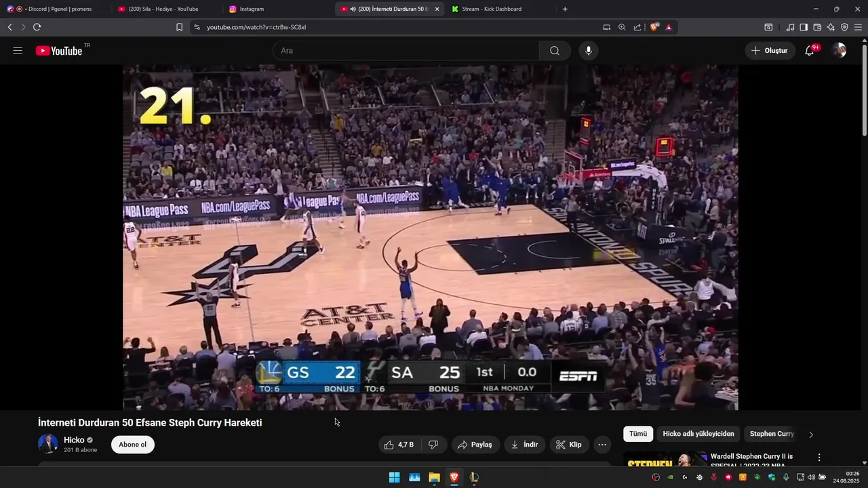The width and height of the screenshot is (868, 488).
Task: Open the browser main menu
Action: click(858, 27)
